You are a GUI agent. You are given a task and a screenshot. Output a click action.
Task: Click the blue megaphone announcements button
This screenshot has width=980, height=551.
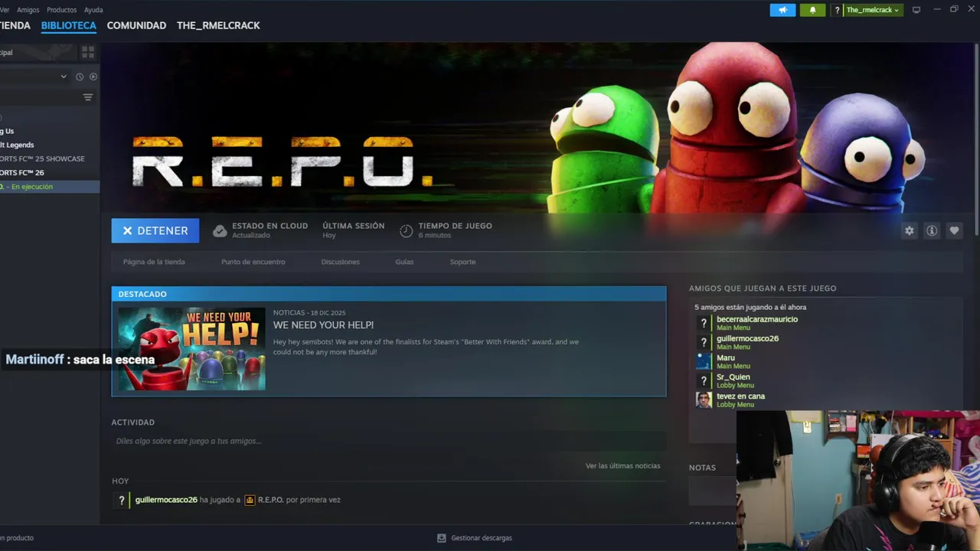pyautogui.click(x=782, y=10)
